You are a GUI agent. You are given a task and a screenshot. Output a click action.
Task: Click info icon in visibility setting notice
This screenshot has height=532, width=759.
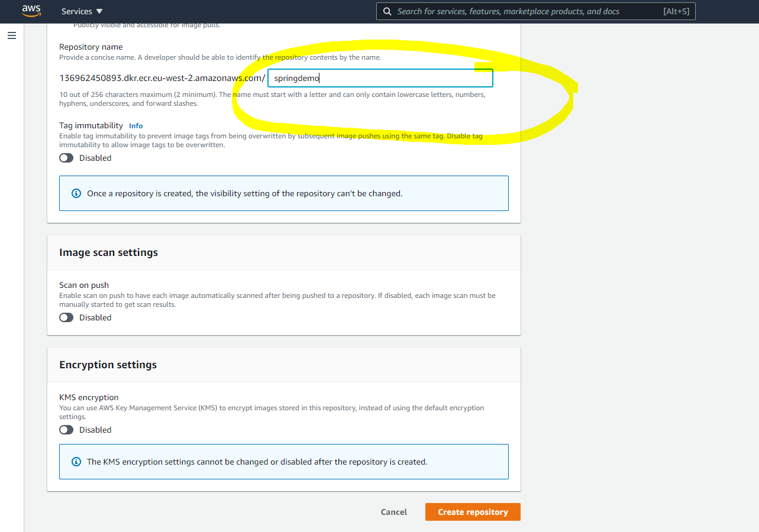pyautogui.click(x=76, y=193)
